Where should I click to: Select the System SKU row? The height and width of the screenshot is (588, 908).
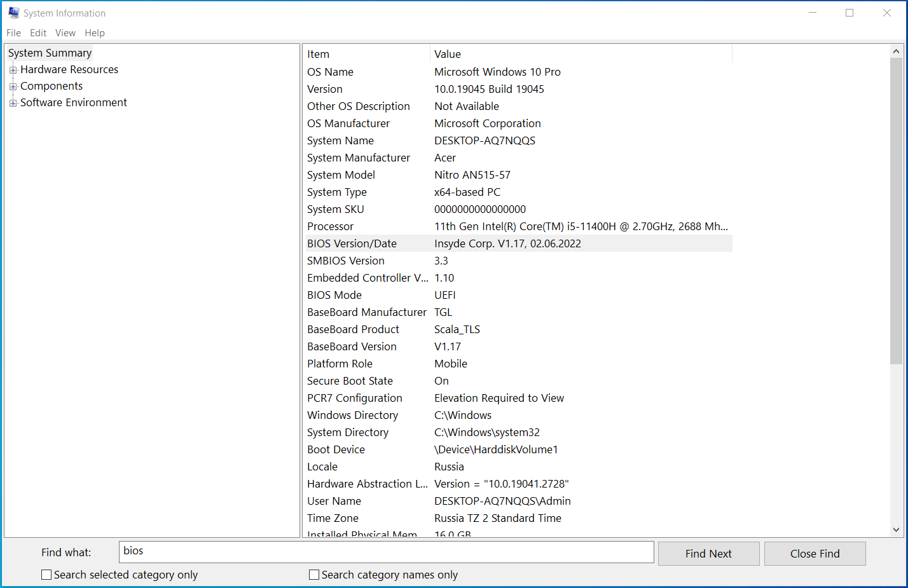pyautogui.click(x=518, y=209)
